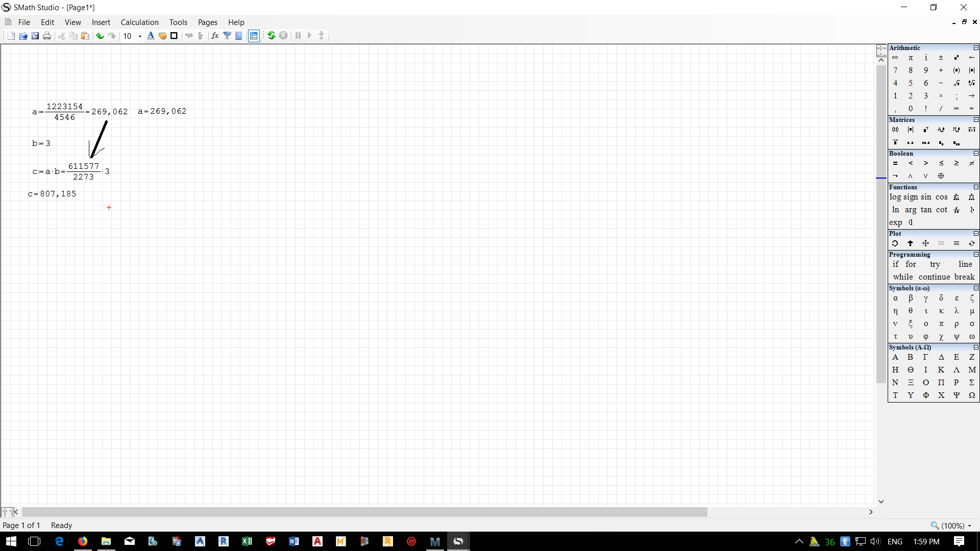Click the green Undo arrow
Image resolution: width=980 pixels, height=551 pixels.
click(x=100, y=36)
